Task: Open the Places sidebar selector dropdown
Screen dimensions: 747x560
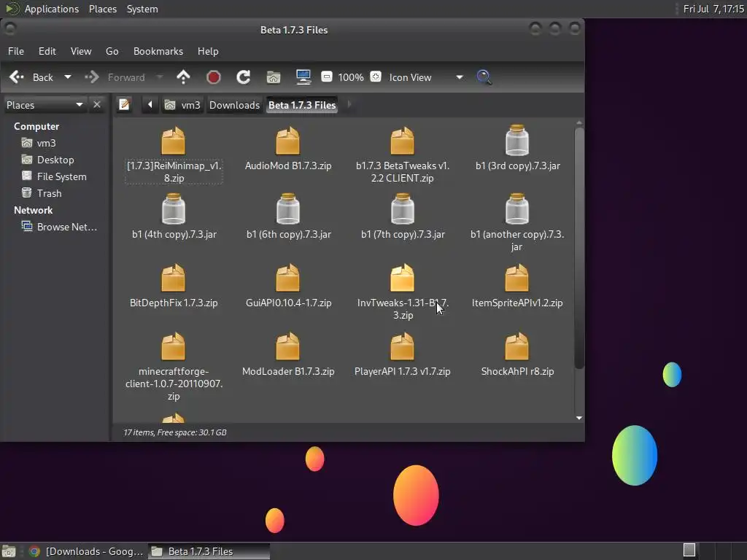Action: point(44,105)
